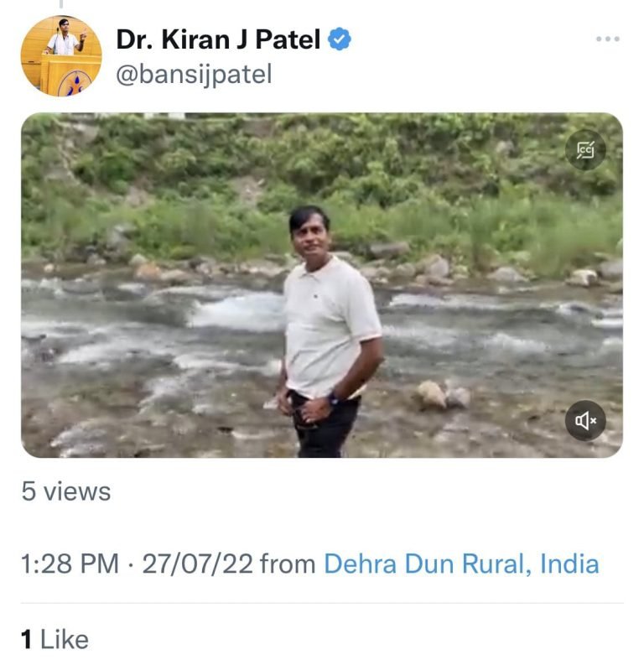Click the word "from" before the location

tap(288, 564)
